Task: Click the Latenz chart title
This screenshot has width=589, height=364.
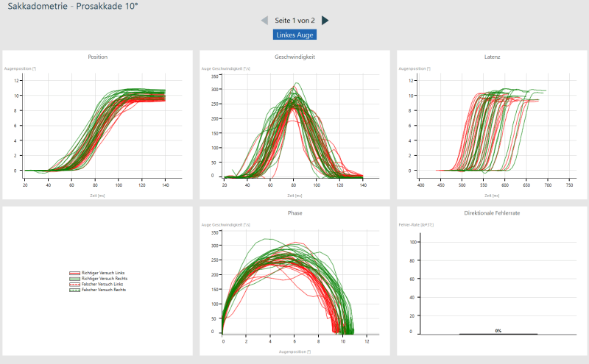Action: tap(493, 57)
